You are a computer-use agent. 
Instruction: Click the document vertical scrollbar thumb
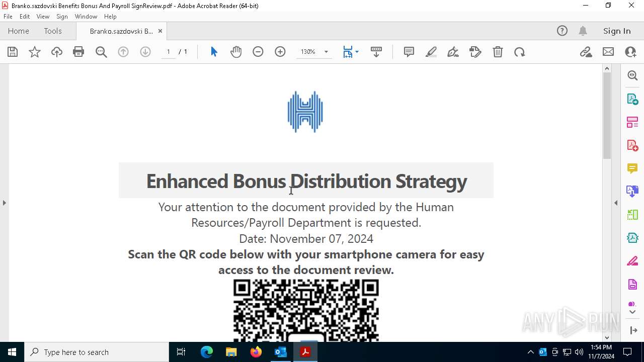pos(607,116)
